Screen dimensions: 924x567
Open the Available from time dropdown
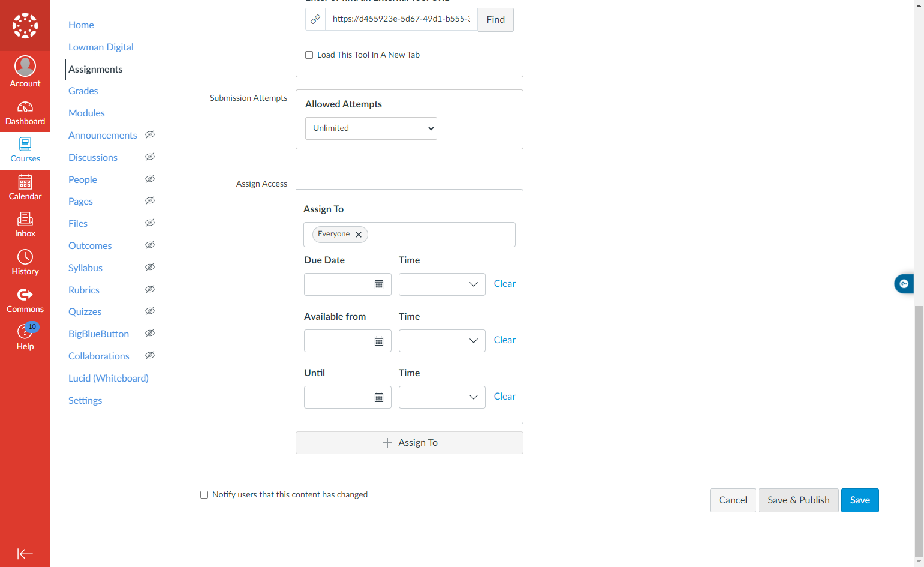(442, 341)
